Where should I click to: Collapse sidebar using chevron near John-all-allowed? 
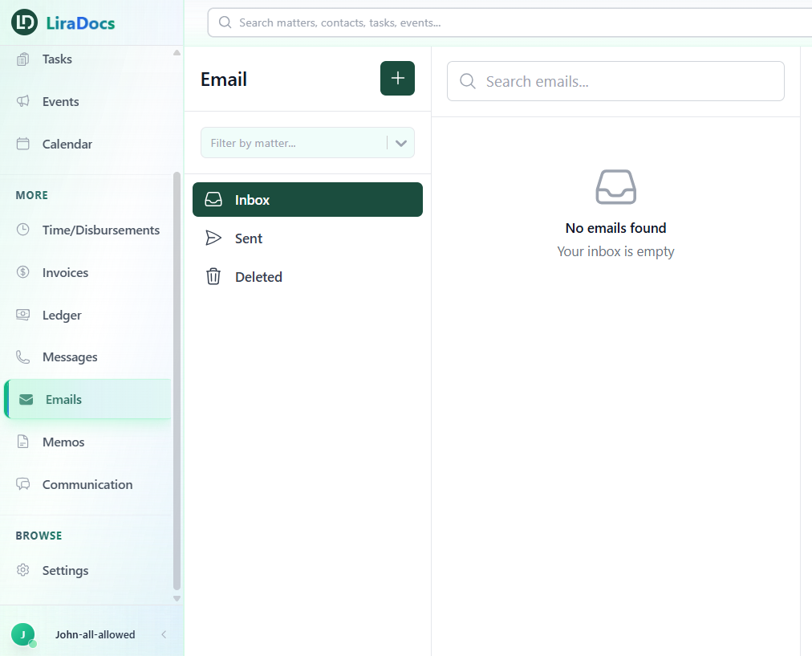point(164,634)
